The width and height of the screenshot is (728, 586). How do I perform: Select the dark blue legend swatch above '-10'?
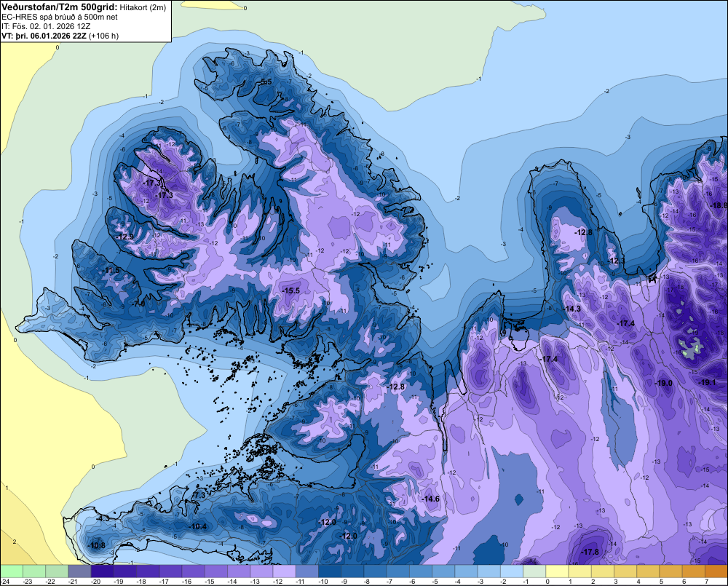tap(330, 571)
